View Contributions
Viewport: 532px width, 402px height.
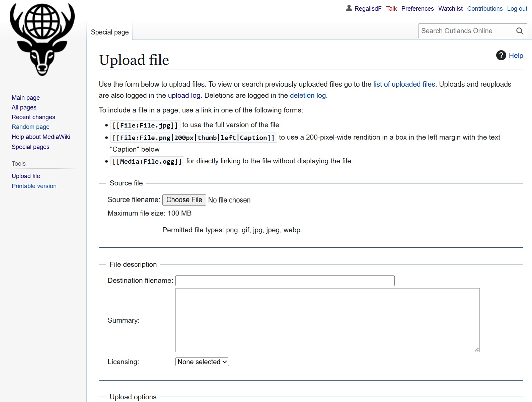[485, 9]
